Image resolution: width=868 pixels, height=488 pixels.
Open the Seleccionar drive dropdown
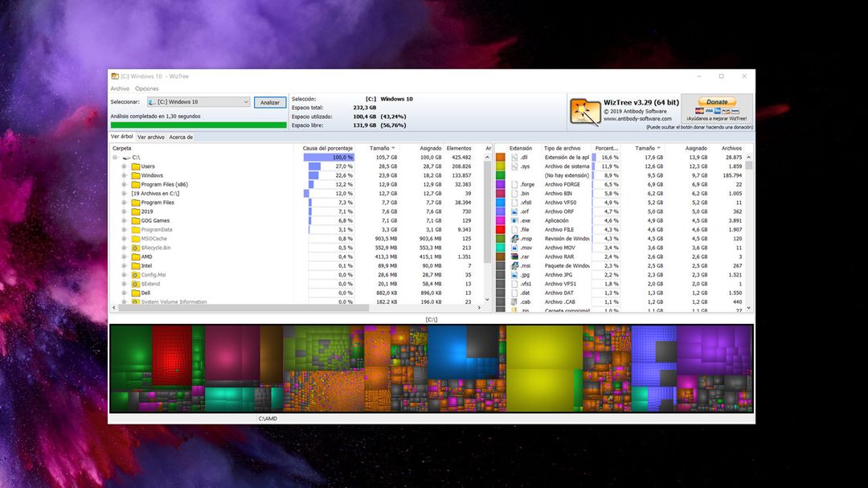point(245,101)
